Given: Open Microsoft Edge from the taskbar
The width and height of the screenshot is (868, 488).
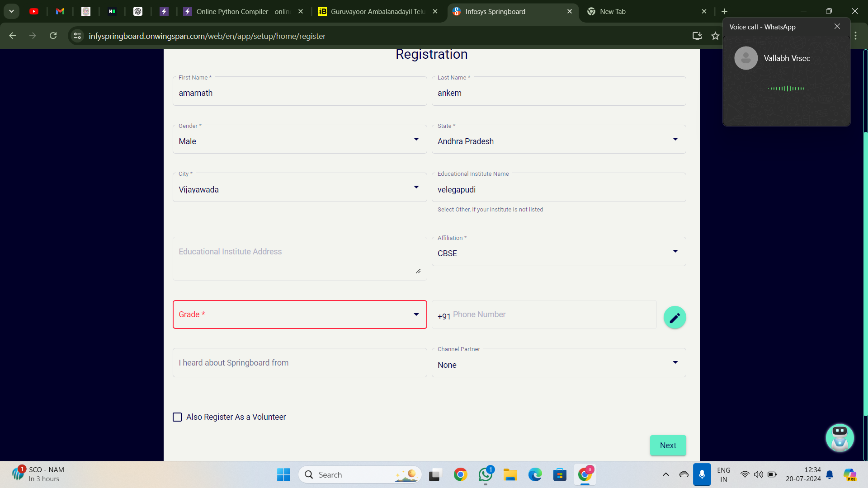Looking at the screenshot, I should click(535, 474).
